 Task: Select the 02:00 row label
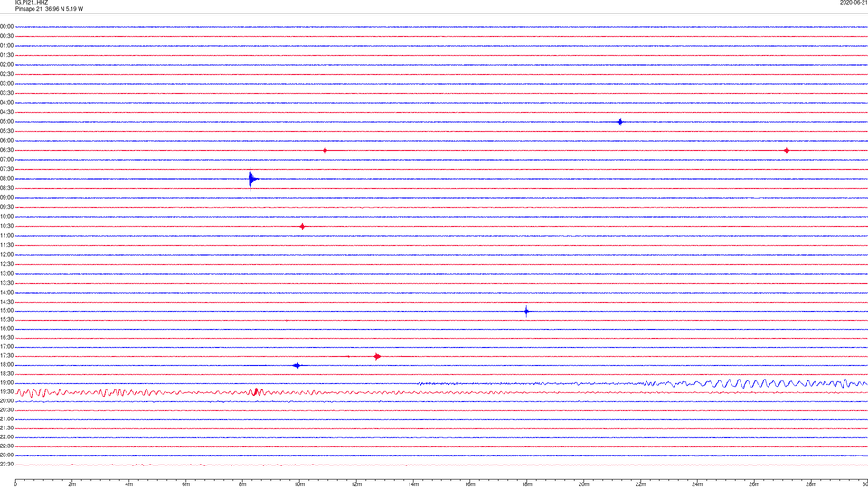click(x=6, y=65)
